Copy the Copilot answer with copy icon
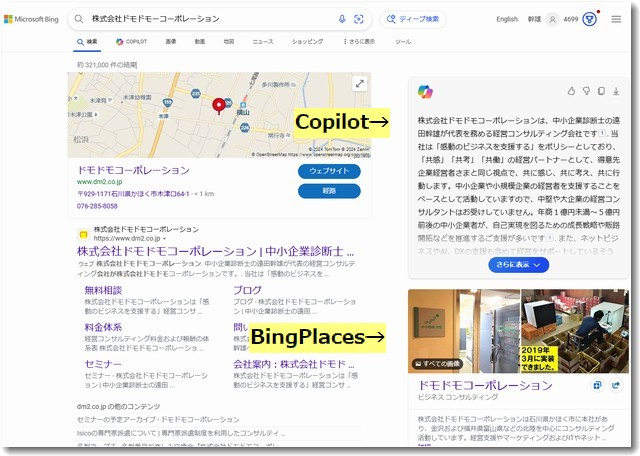 click(x=601, y=91)
